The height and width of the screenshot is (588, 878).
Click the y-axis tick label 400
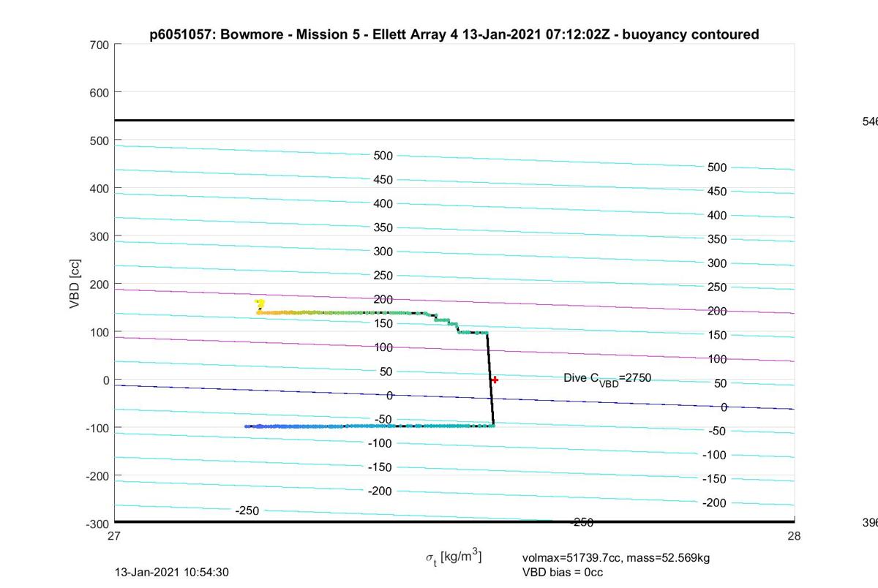tap(100, 189)
